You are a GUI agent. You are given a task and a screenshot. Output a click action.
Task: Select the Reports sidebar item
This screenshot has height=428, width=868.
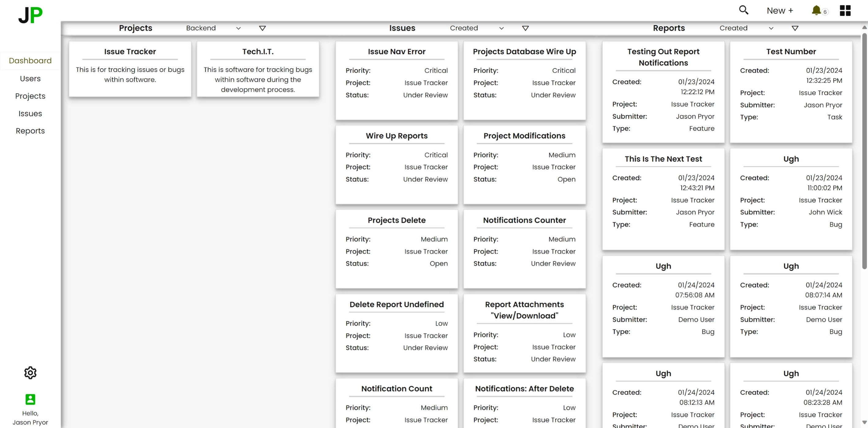[30, 131]
